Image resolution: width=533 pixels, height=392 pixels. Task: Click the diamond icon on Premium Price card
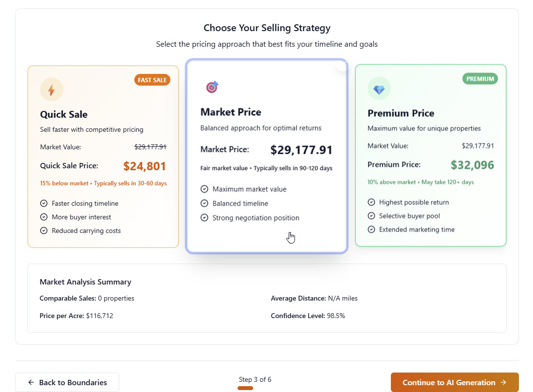click(x=379, y=89)
